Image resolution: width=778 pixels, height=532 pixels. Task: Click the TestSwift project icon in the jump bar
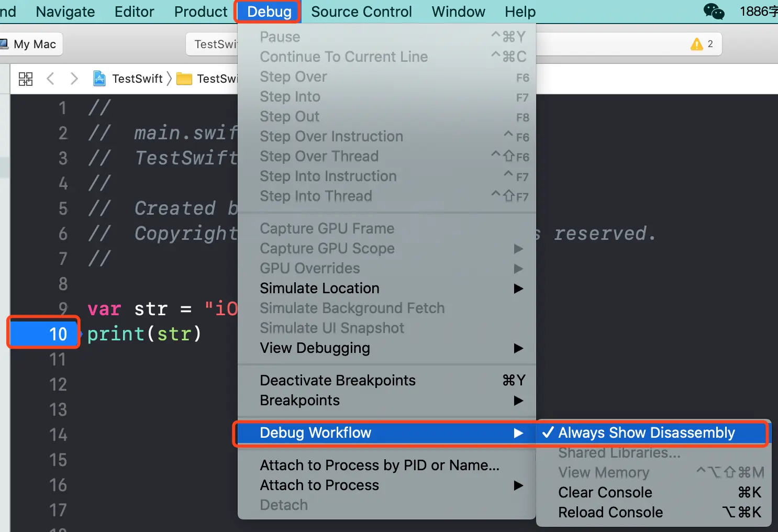pyautogui.click(x=99, y=79)
